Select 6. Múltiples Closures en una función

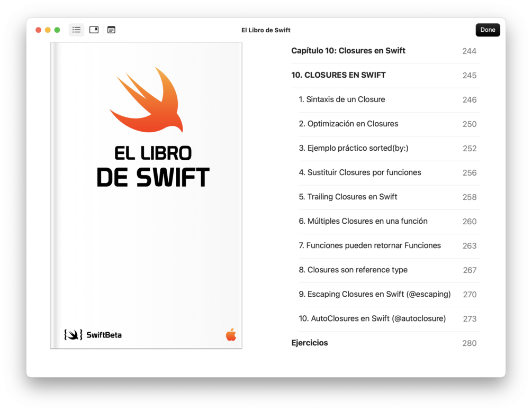389,222
